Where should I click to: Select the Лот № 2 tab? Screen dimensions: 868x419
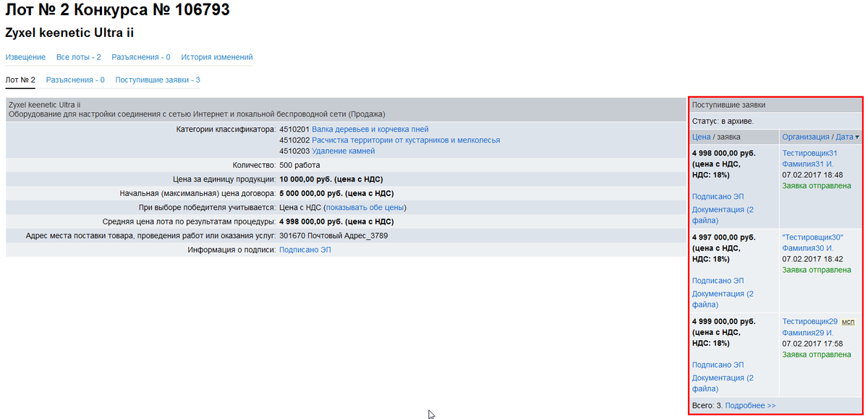click(x=20, y=80)
